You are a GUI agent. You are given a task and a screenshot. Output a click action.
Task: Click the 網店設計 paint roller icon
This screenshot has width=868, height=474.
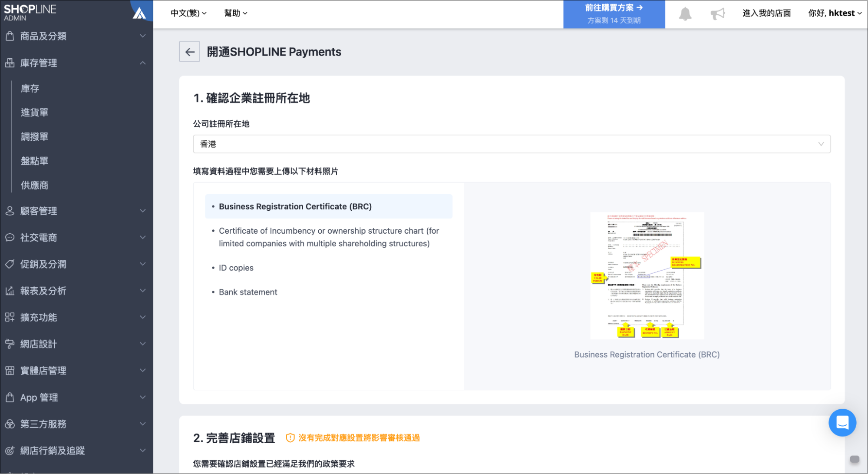[10, 344]
